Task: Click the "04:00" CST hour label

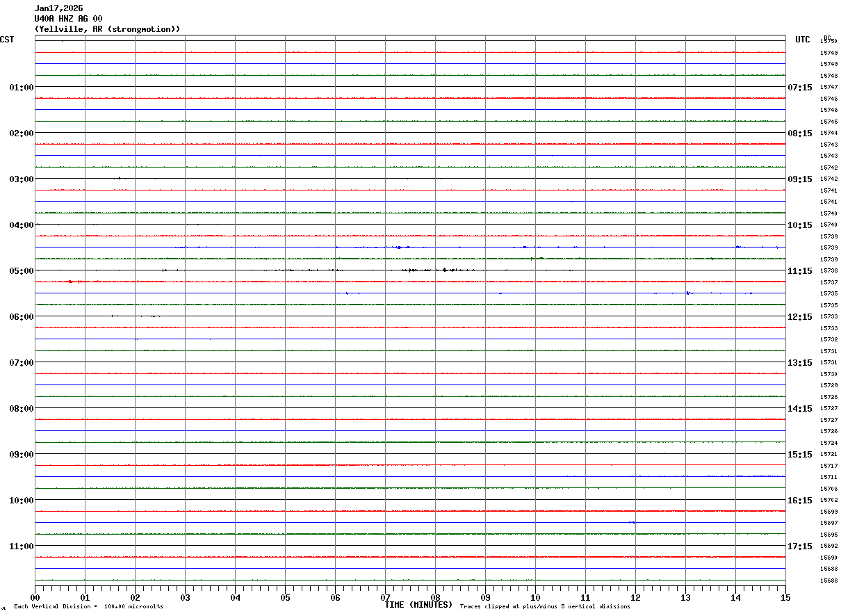Action: point(22,225)
